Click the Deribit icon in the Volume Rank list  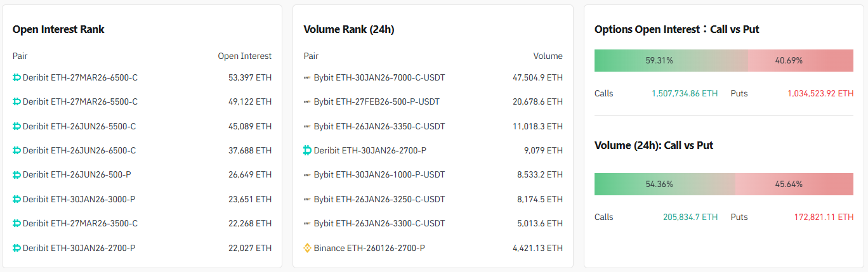[308, 150]
